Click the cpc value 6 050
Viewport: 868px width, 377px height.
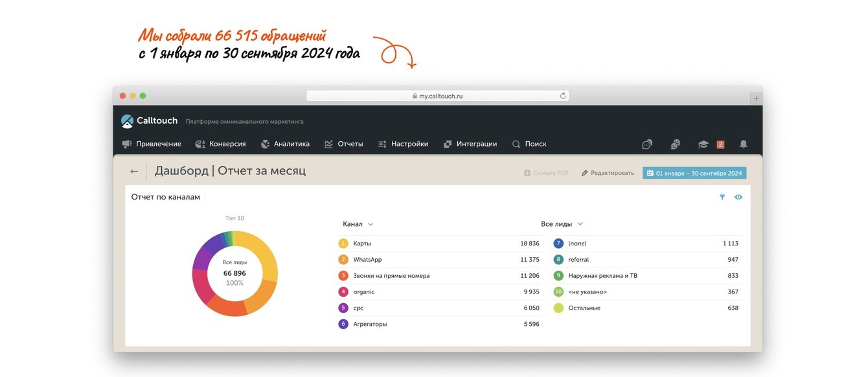531,308
